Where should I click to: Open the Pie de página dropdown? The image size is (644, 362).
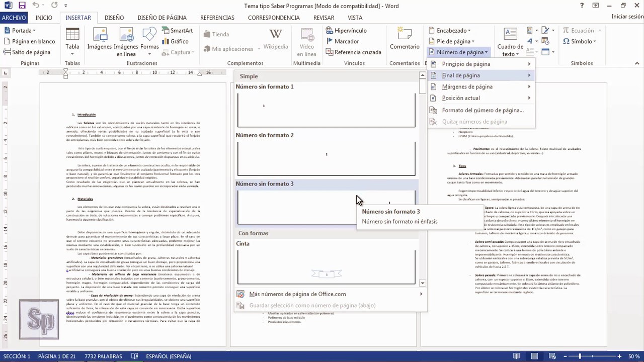pos(451,41)
